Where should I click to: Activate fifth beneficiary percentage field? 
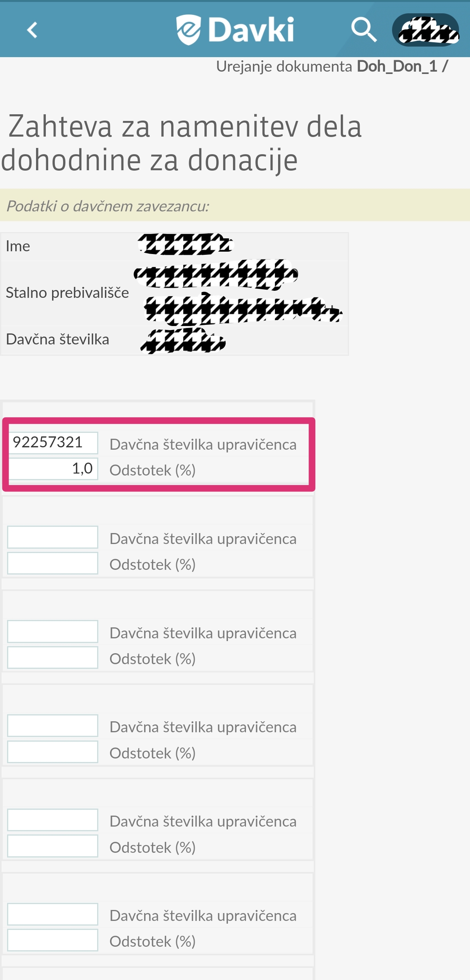coord(53,846)
